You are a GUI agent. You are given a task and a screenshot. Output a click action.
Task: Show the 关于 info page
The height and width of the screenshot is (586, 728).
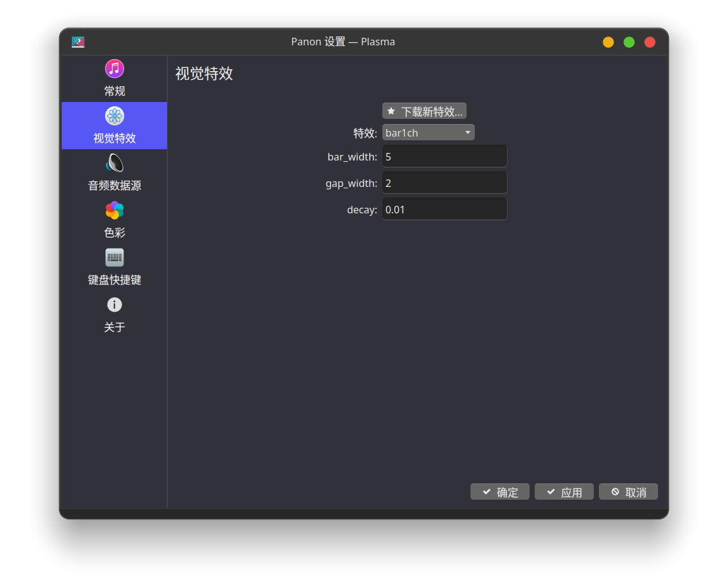coord(114,315)
